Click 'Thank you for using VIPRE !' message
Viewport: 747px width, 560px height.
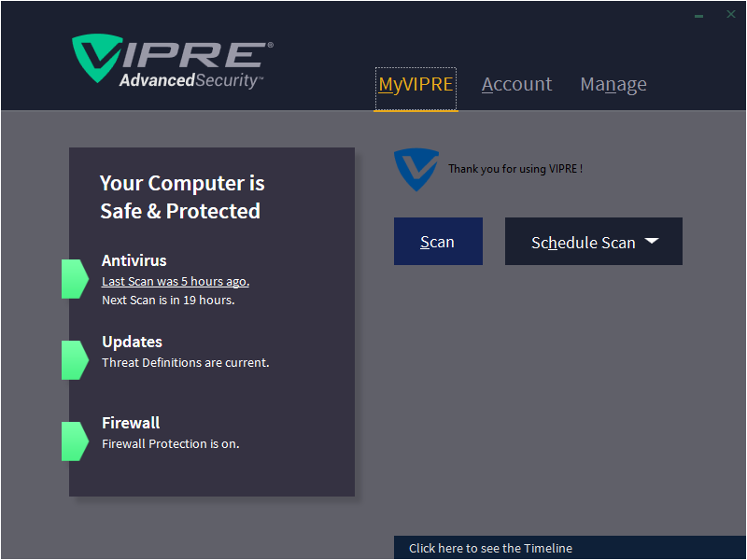click(515, 169)
